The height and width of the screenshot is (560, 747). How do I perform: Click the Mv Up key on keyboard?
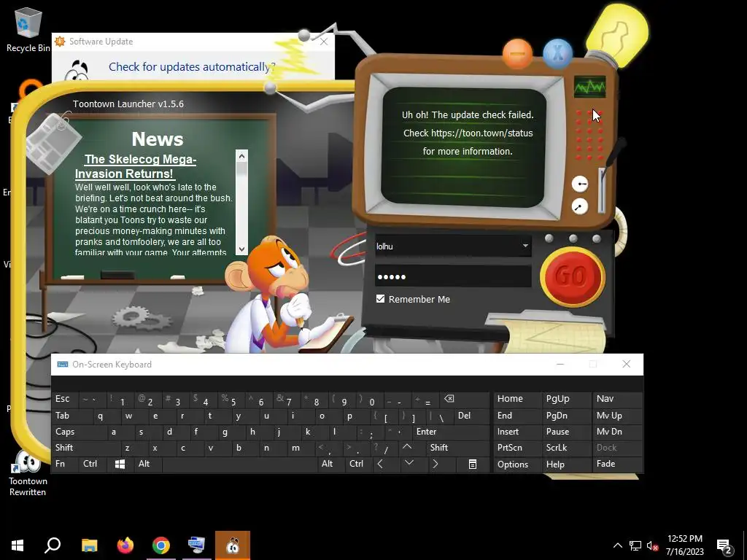point(618,416)
